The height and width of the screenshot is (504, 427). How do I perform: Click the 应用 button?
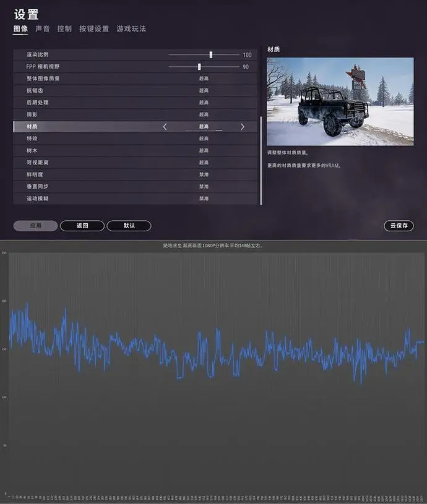pos(35,226)
